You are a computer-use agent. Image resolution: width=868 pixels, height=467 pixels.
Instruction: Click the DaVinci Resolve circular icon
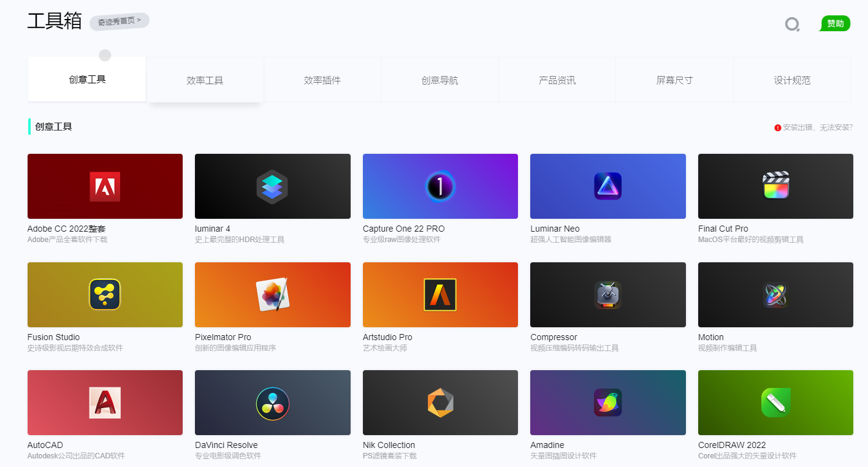point(272,403)
